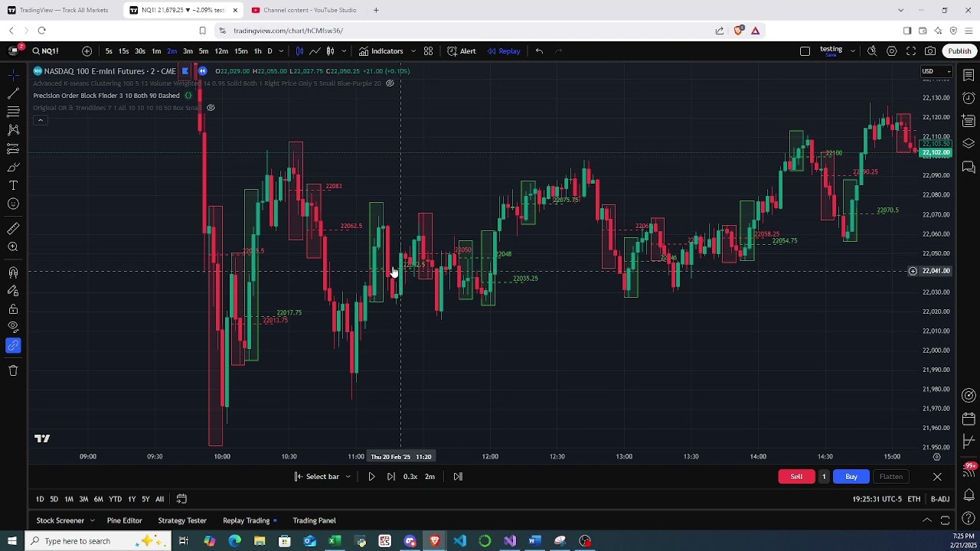
Task: Open the Fibonacci retracement tools
Action: click(13, 112)
